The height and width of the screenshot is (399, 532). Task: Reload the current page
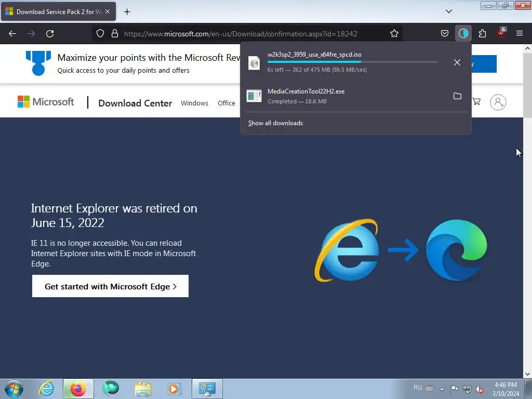(x=50, y=34)
